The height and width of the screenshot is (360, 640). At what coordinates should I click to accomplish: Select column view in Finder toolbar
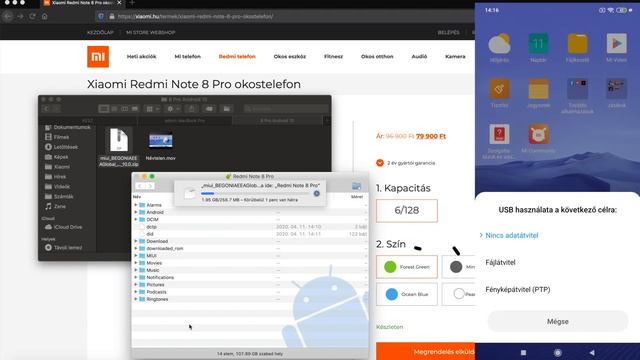pyautogui.click(x=124, y=109)
